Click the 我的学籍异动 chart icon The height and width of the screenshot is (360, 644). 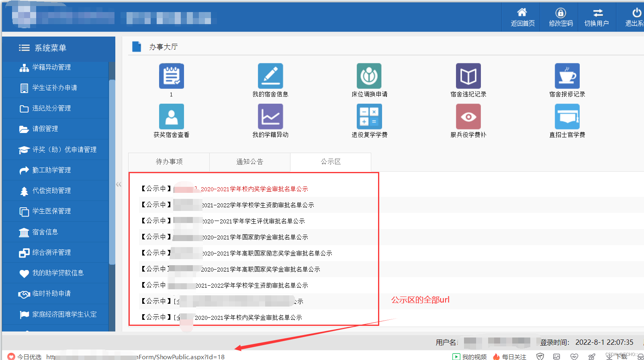(270, 117)
